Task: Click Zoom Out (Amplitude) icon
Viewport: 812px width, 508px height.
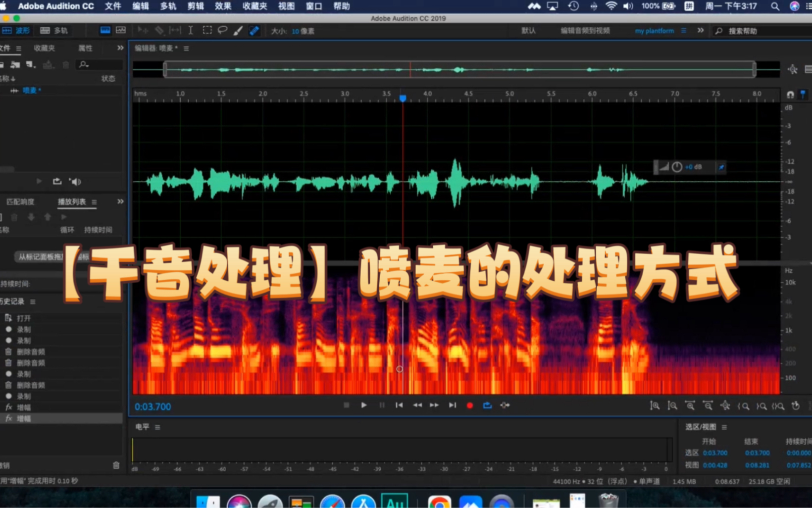Action: pos(672,406)
